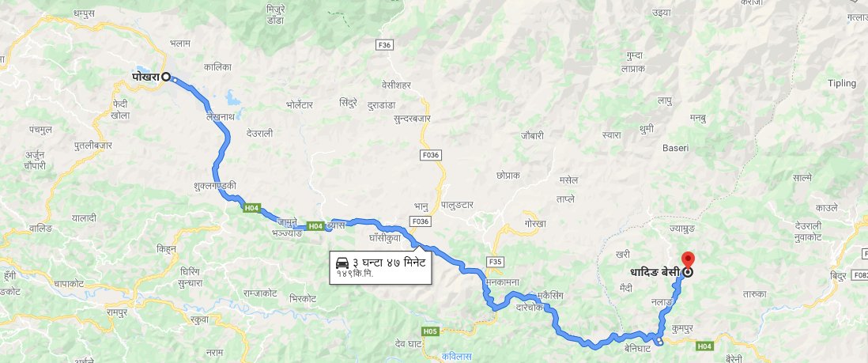This screenshot has width=868, height=363.
Task: Click the red destination pin at धादिङ बेसी
Action: [688, 260]
